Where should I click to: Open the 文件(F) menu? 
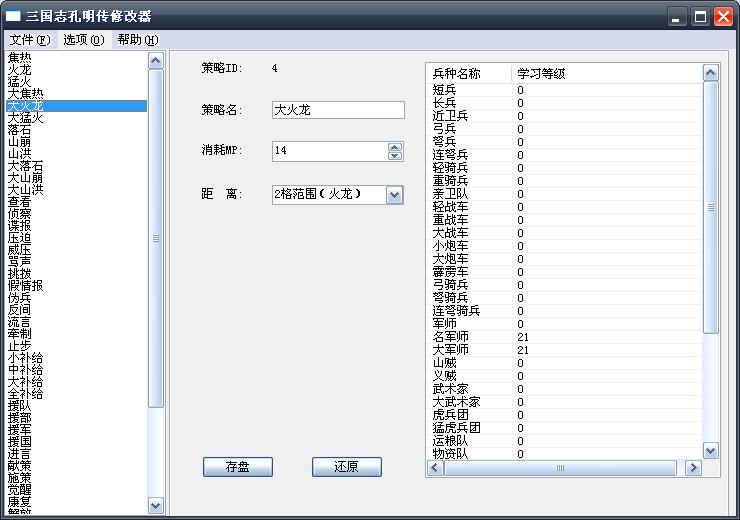pos(29,40)
